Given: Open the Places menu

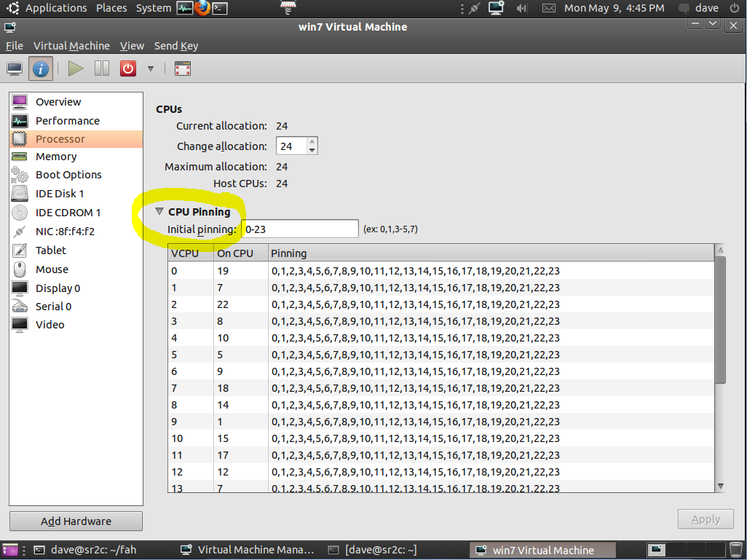Looking at the screenshot, I should click(x=111, y=8).
